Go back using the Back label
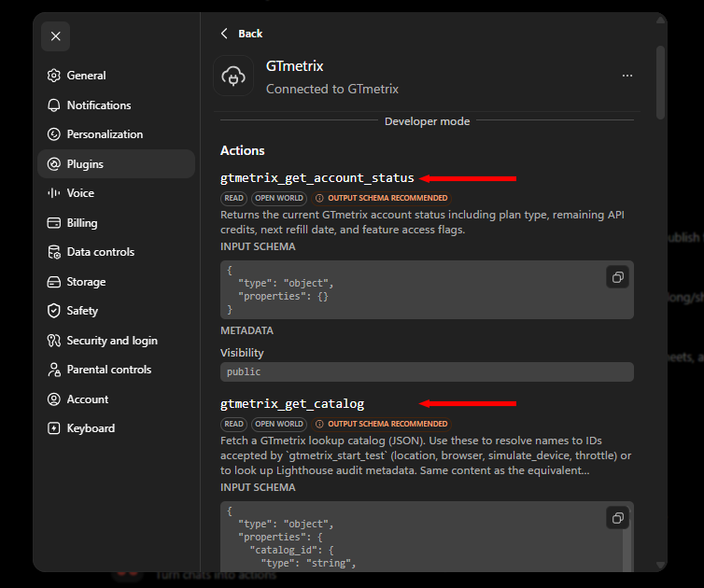This screenshot has width=704, height=588. tap(250, 34)
